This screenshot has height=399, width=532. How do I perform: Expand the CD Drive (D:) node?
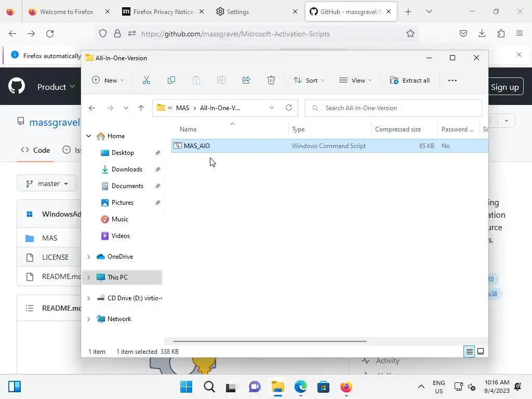[88, 298]
